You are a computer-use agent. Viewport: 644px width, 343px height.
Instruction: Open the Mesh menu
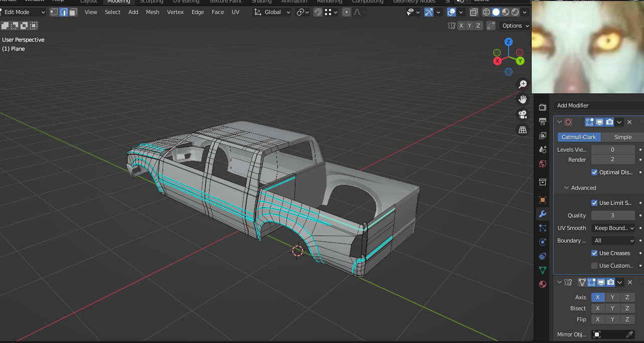(152, 12)
